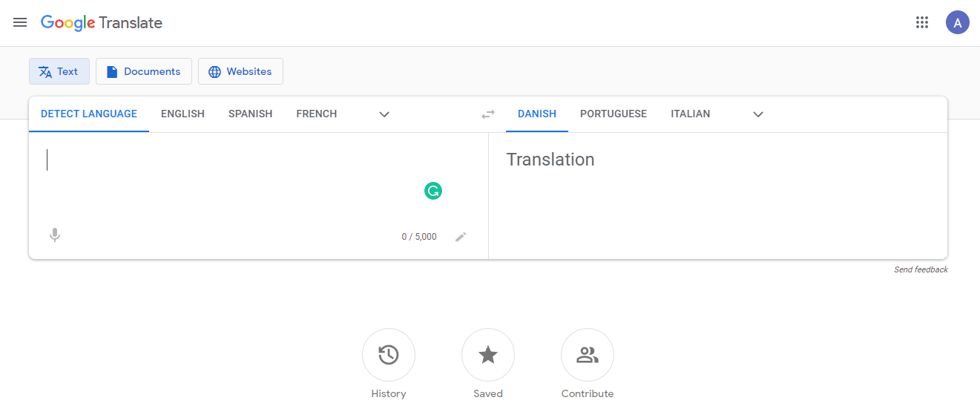Select Portuguese as target language
The height and width of the screenshot is (409, 980).
[614, 114]
